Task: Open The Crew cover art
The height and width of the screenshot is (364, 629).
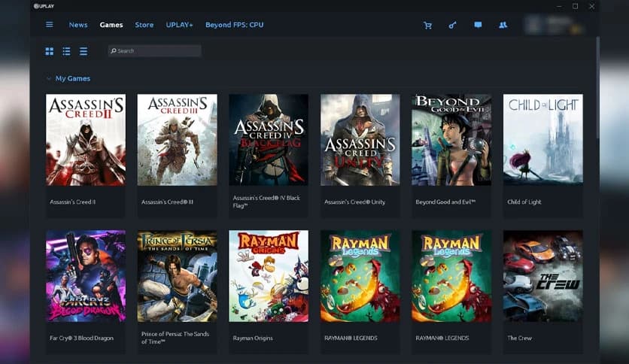Action: (x=542, y=276)
